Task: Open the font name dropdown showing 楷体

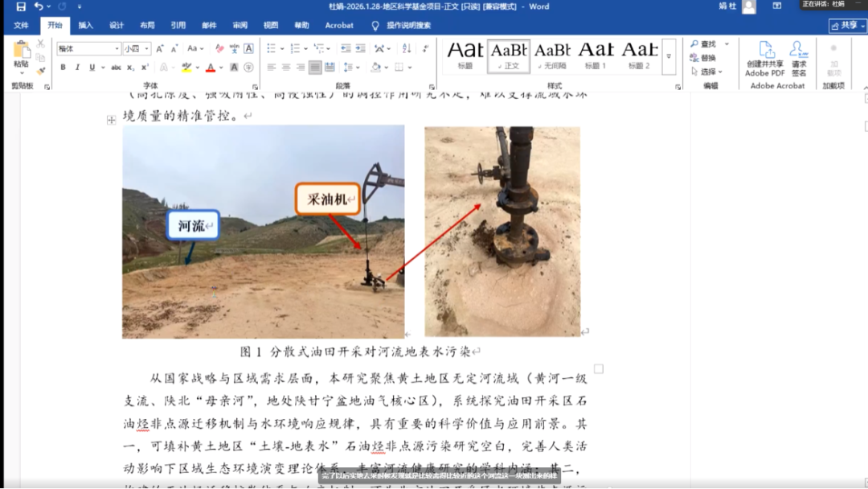Action: tap(88, 49)
